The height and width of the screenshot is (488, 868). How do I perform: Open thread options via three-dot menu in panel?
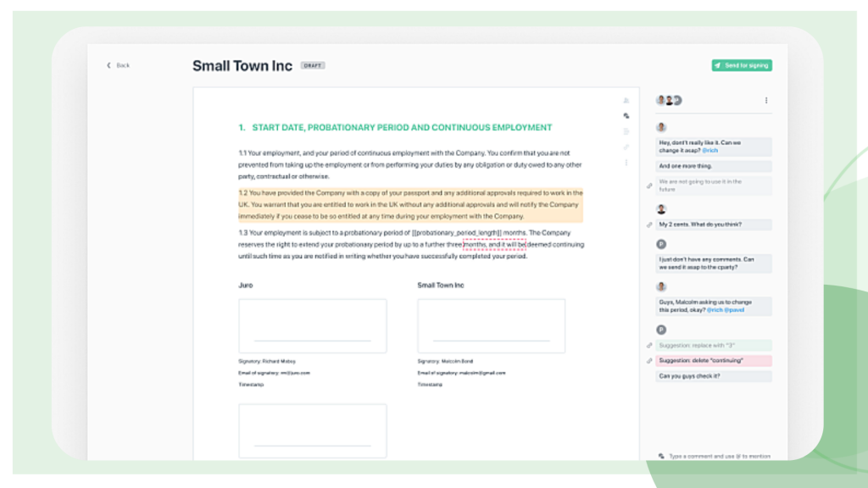(765, 100)
